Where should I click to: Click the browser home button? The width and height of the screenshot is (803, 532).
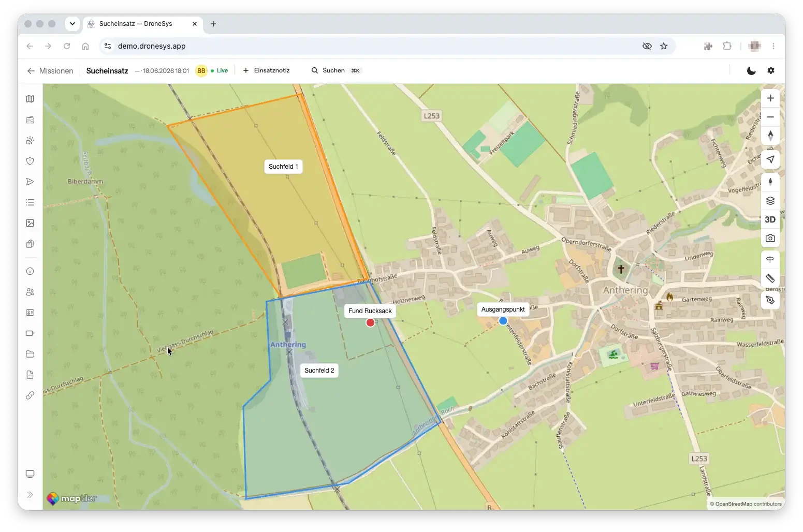click(x=85, y=46)
